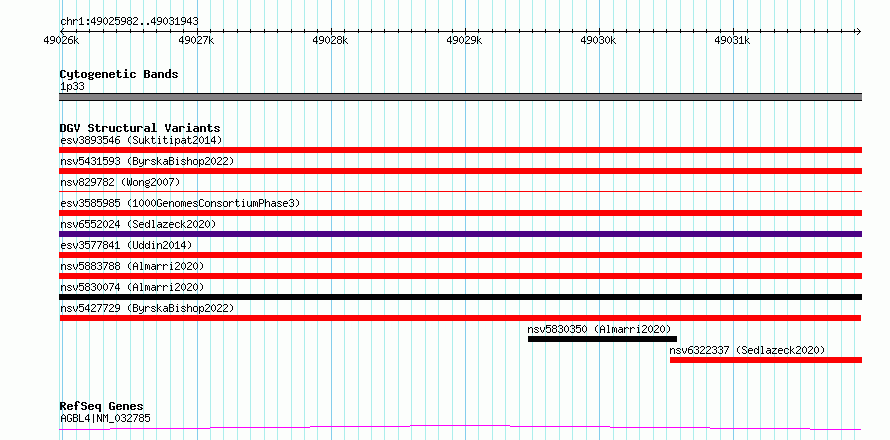This screenshot has width=890, height=440.
Task: Click the ruler arrowhead at right end
Action: tap(858, 31)
